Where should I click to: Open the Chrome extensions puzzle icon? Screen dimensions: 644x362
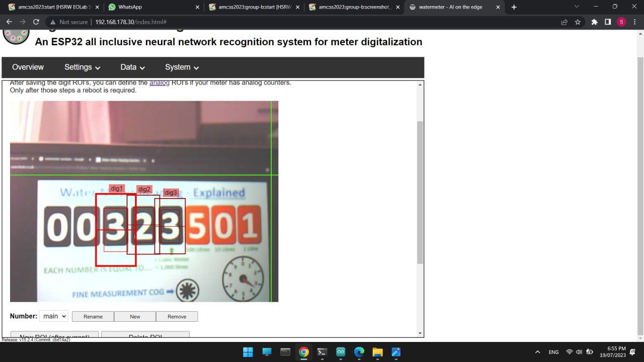pyautogui.click(x=594, y=22)
